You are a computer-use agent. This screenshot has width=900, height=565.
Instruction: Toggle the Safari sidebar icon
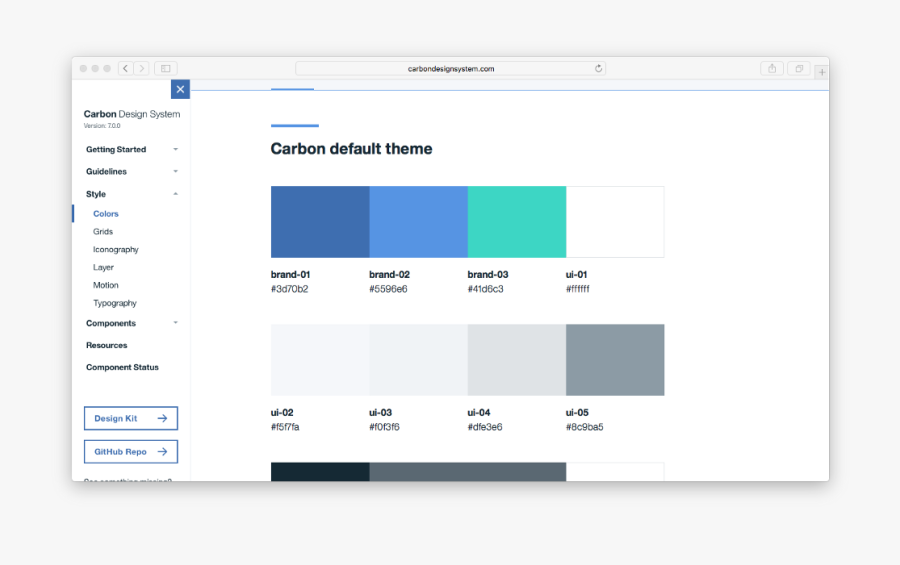166,69
